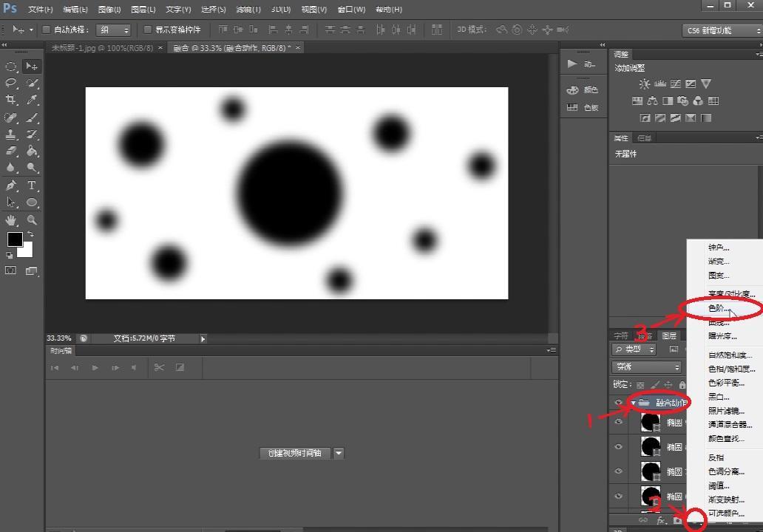Click the Brightness/Contrast adjustment icon

[645, 84]
